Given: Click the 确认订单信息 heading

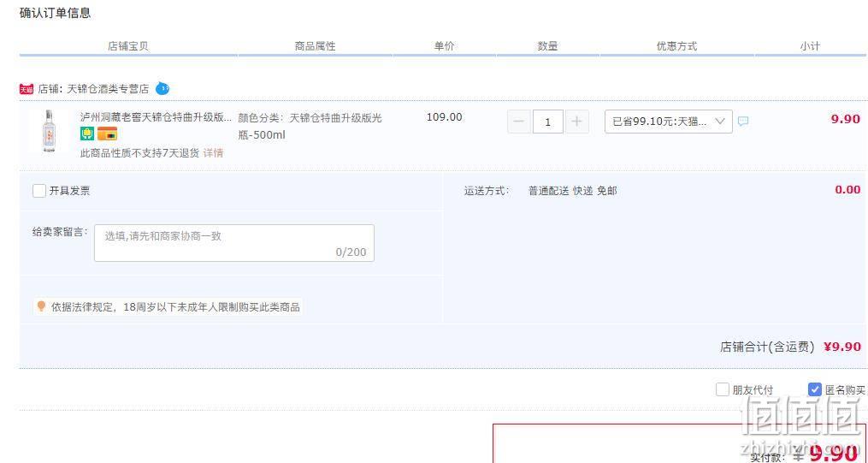Looking at the screenshot, I should [x=55, y=14].
